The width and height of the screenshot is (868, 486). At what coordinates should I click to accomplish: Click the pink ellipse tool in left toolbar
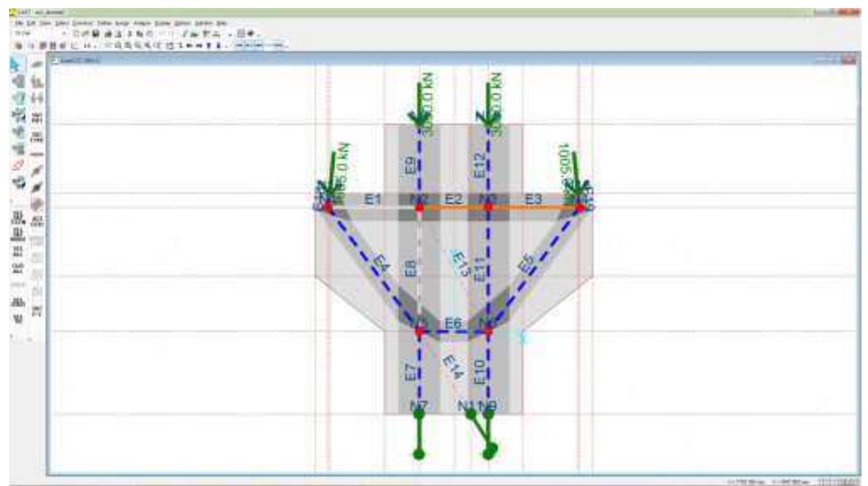click(x=18, y=165)
